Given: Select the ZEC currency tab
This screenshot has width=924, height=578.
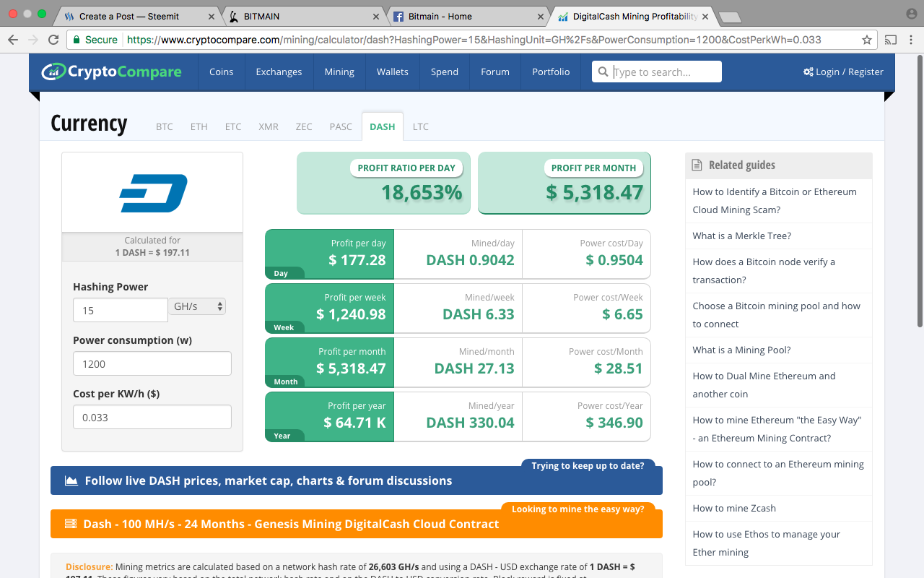Looking at the screenshot, I should click(x=304, y=126).
